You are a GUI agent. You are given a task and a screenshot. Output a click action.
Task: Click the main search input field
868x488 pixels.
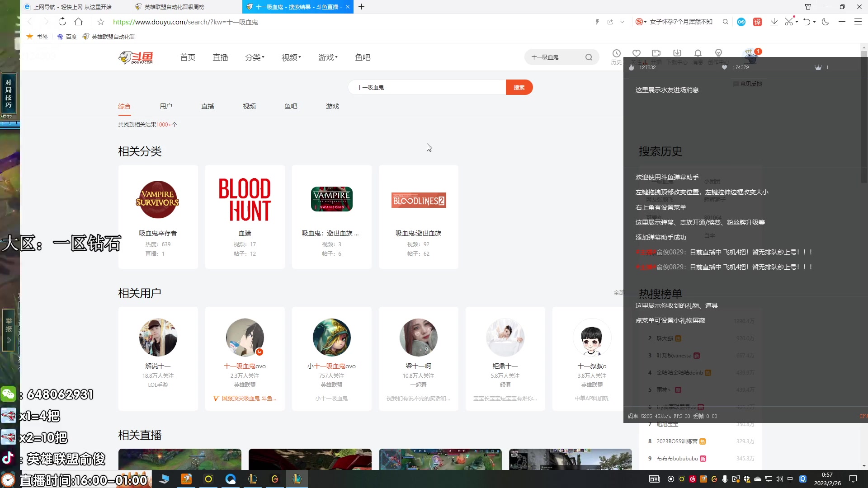427,87
